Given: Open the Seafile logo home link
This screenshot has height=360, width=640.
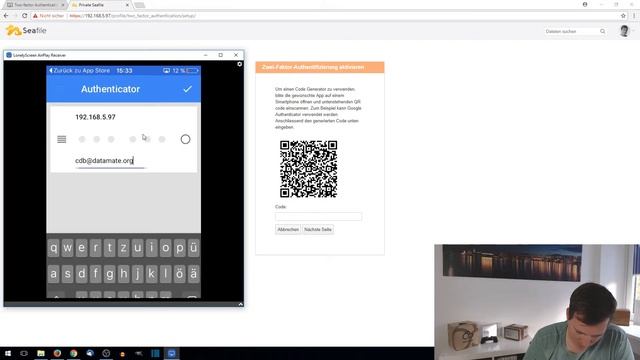Looking at the screenshot, I should tap(26, 31).
